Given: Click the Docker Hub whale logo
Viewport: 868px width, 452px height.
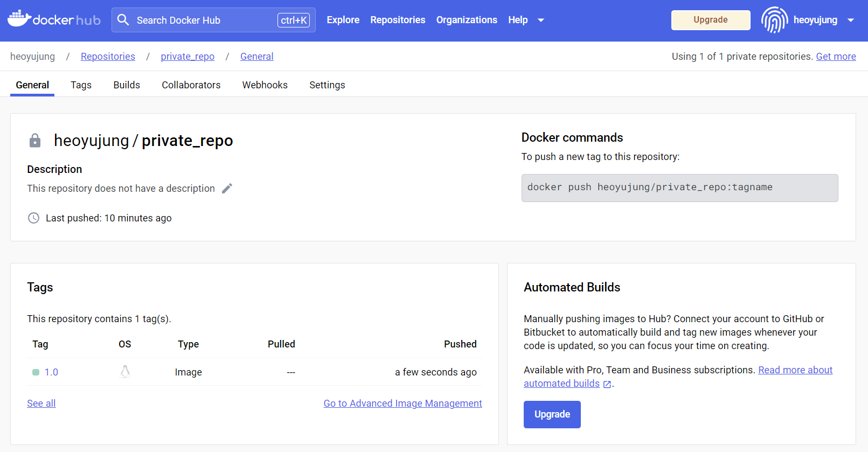Looking at the screenshot, I should pos(54,19).
